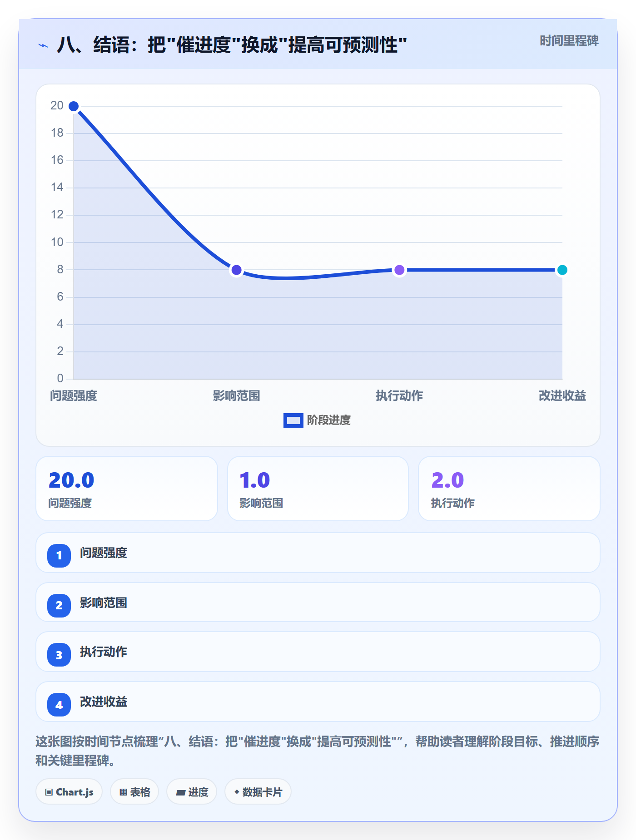Click step badge number 1
Viewport: 636px width, 840px height.
point(59,555)
